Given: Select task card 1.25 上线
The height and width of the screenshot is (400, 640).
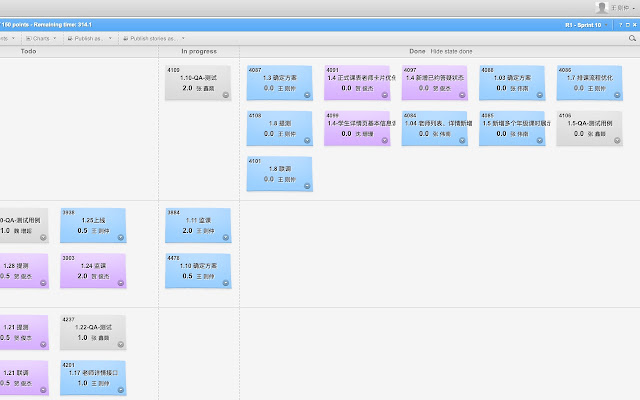Looking at the screenshot, I should coord(93,225).
